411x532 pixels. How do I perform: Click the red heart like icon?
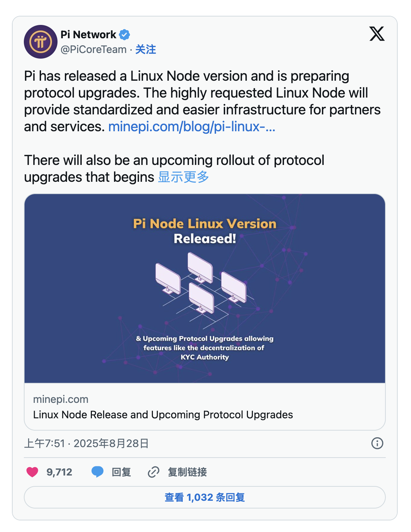pyautogui.click(x=32, y=472)
